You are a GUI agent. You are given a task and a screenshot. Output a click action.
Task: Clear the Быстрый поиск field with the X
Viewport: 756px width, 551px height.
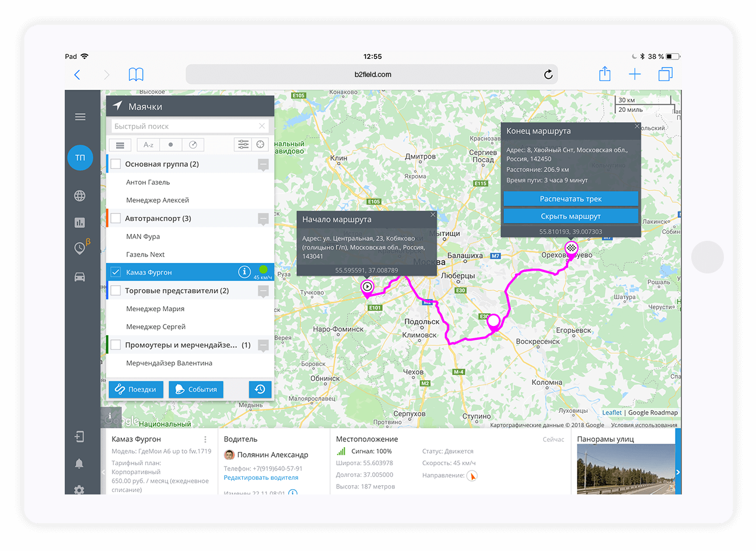[x=262, y=126]
